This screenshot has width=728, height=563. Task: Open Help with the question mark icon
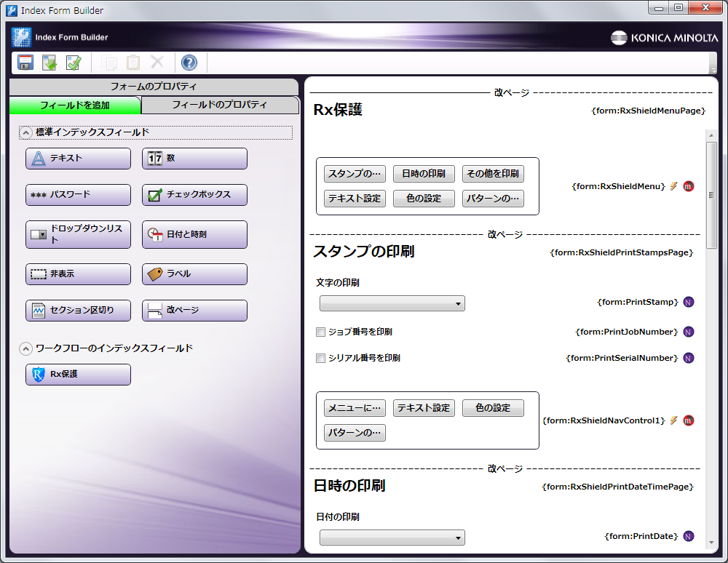tap(189, 62)
